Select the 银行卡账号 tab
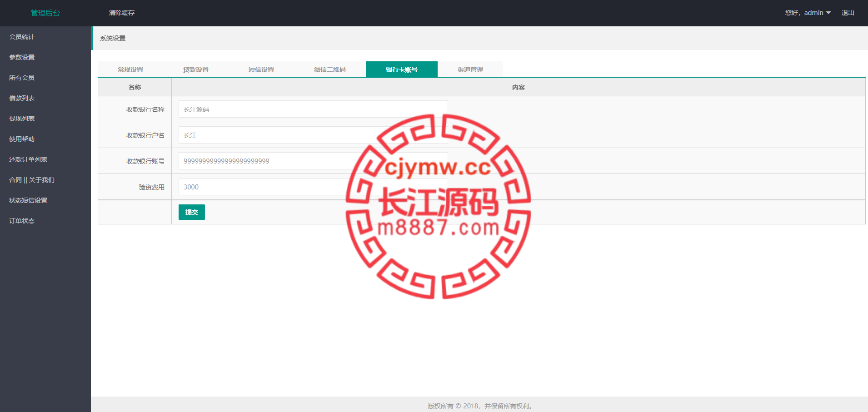The height and width of the screenshot is (412, 868). click(x=402, y=69)
